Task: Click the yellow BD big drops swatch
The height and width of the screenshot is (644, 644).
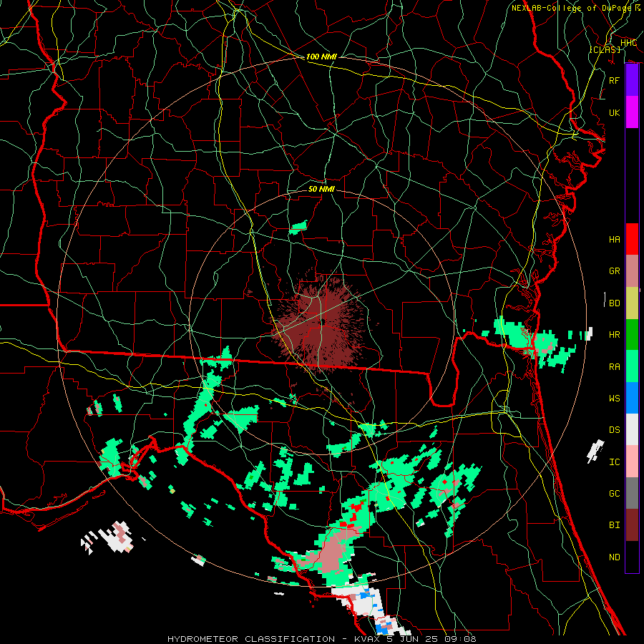Action: [x=632, y=303]
